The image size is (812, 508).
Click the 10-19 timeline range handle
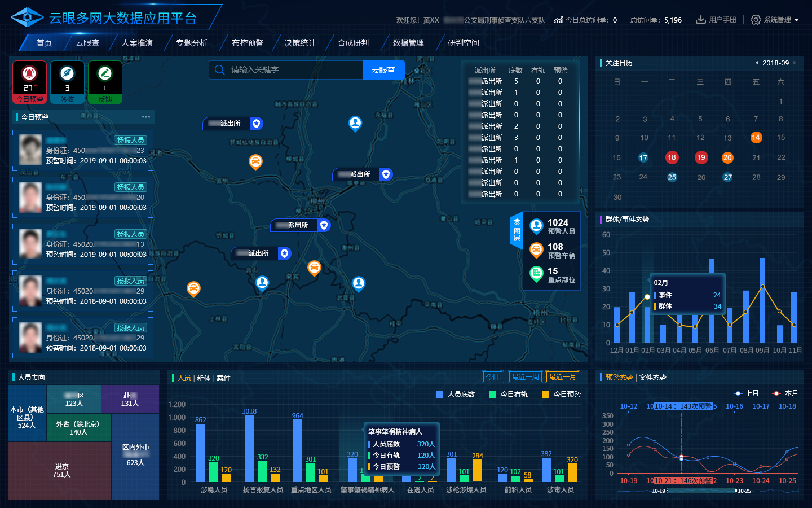click(668, 491)
